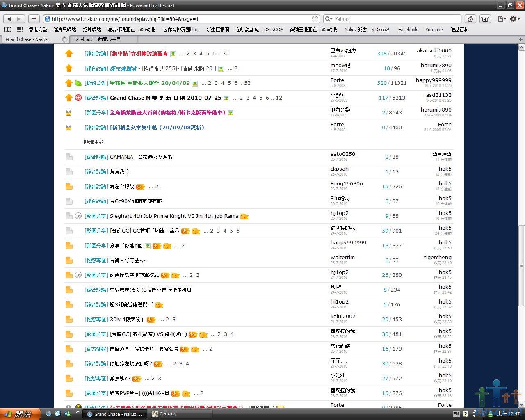Screen dimensions: 525x420
Task: Click the plus new-tab button beside address bar
Action: (x=34, y=19)
